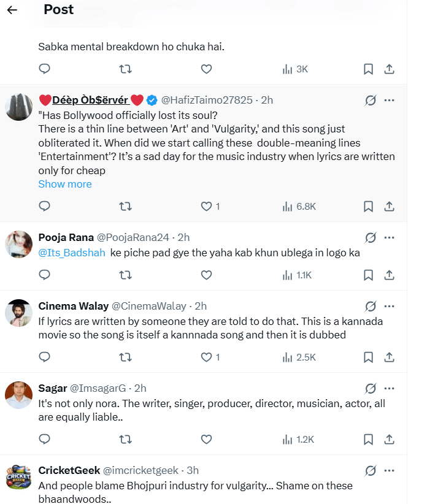Open the @Its_Badshah mention link

tap(72, 253)
